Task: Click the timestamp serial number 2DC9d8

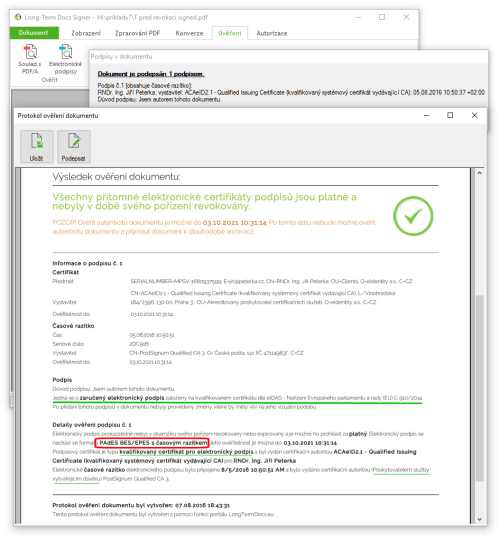Action: [139, 344]
